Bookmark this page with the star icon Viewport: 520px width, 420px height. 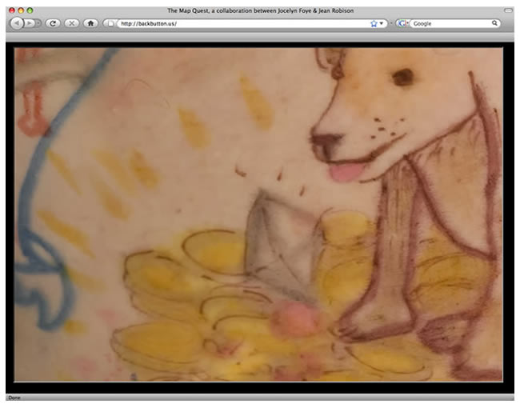coord(374,23)
